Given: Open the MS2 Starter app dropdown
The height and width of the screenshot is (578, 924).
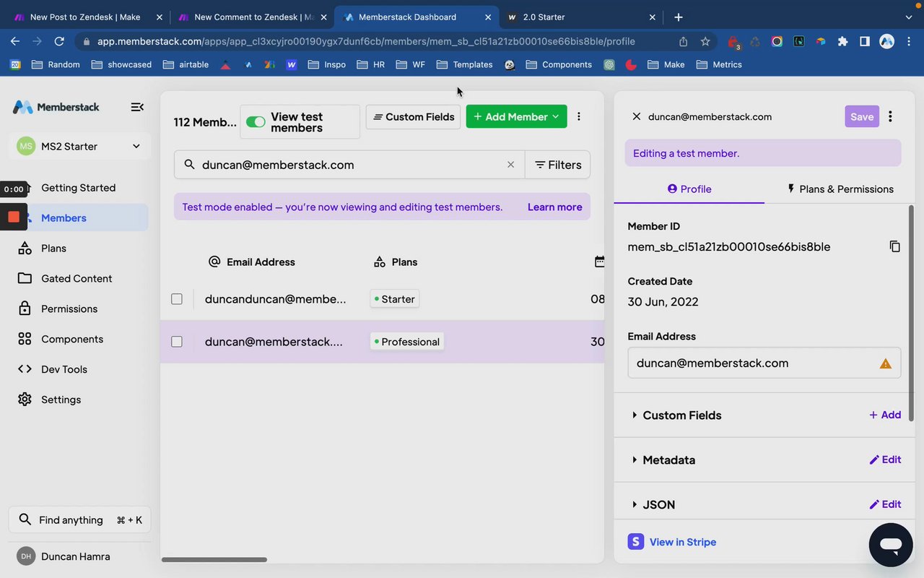Looking at the screenshot, I should click(x=79, y=147).
